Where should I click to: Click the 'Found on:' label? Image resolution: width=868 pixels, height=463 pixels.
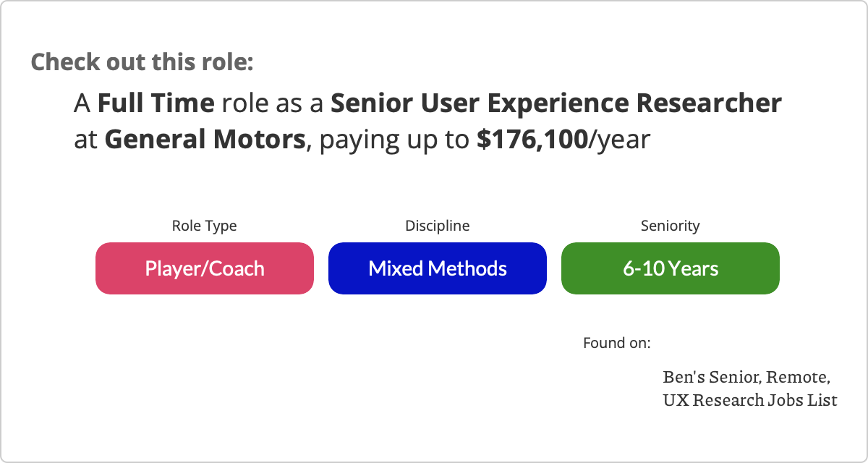tap(617, 342)
